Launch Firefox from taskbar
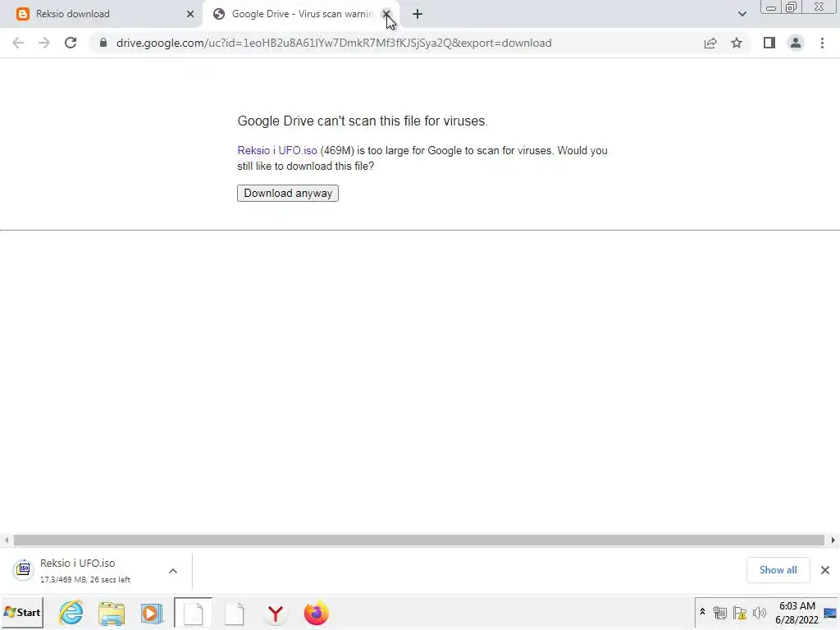The image size is (840, 630). pyautogui.click(x=316, y=614)
